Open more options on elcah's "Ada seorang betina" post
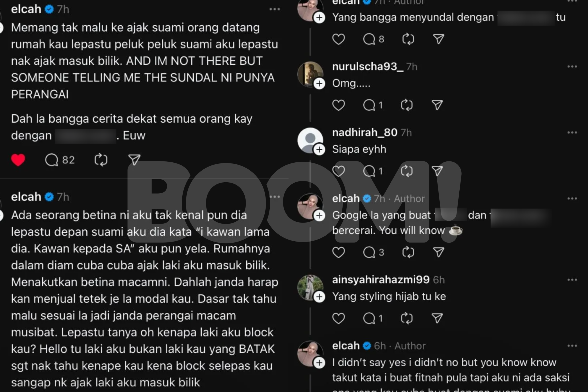The height and width of the screenshot is (392, 588). [274, 197]
